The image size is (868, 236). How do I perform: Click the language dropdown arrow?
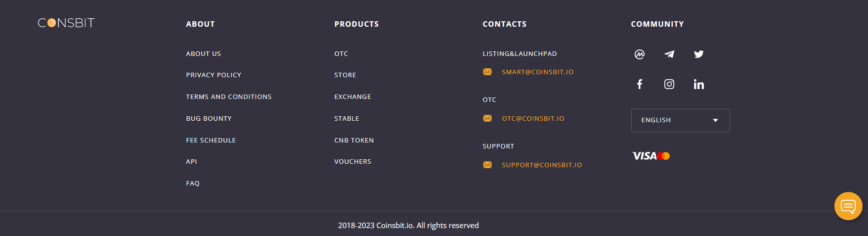(715, 120)
